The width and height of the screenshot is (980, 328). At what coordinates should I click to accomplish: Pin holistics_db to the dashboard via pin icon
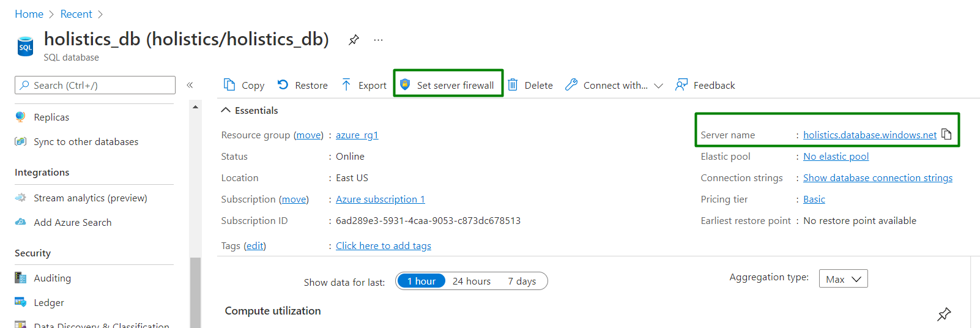(x=354, y=40)
